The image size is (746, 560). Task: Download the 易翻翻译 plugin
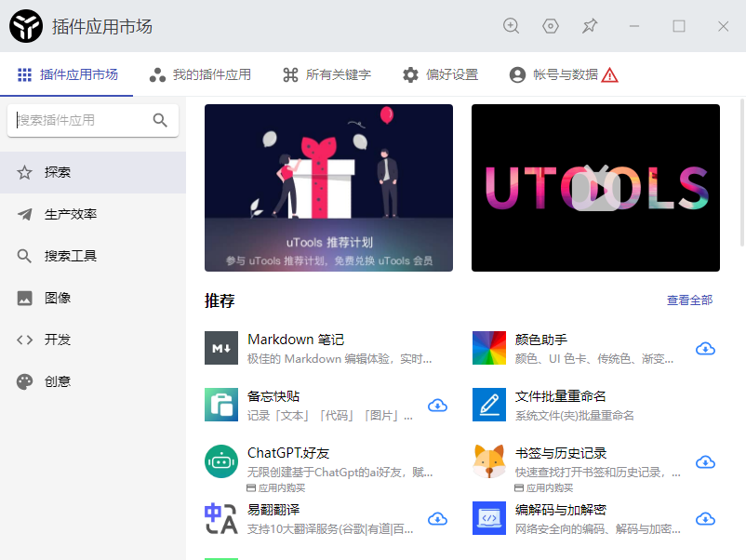(437, 519)
